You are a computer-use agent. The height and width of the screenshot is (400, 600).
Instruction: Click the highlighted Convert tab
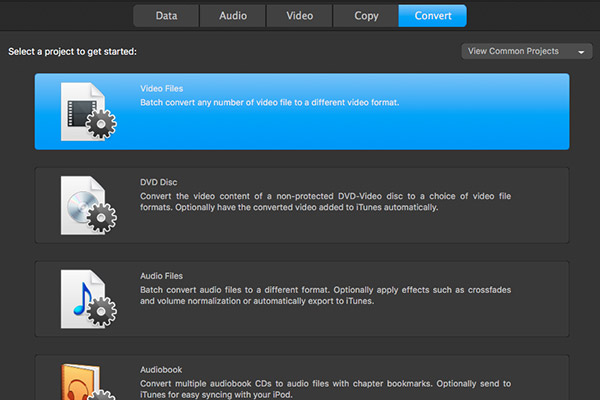click(432, 16)
